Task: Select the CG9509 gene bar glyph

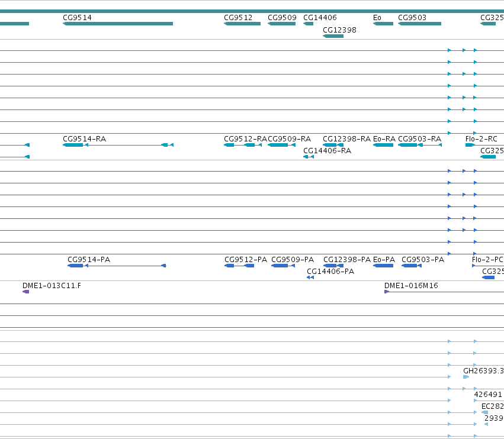Action: pyautogui.click(x=281, y=24)
